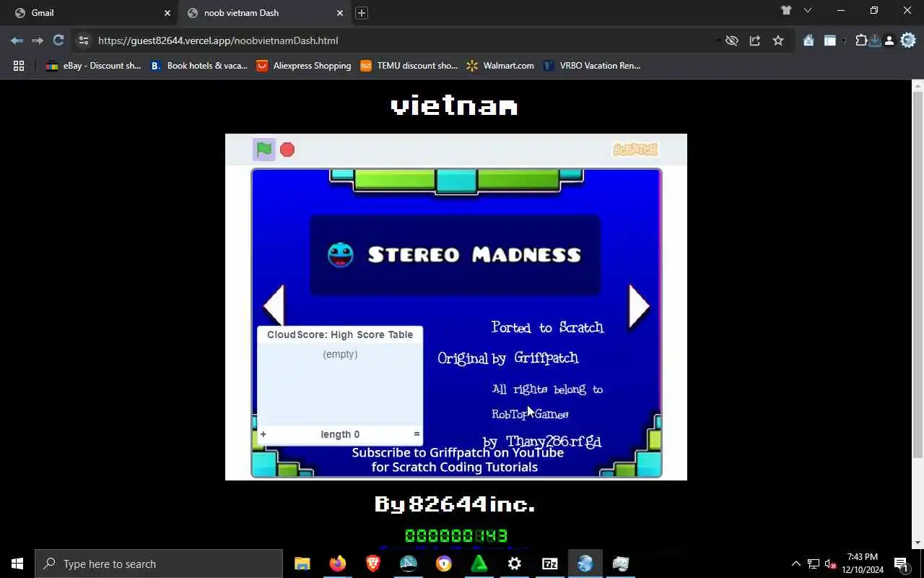
Task: Click the "vietnam" page title
Action: [x=455, y=106]
